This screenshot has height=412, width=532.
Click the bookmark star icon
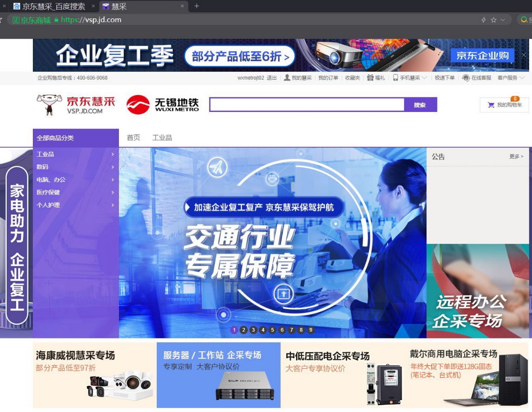click(x=493, y=20)
